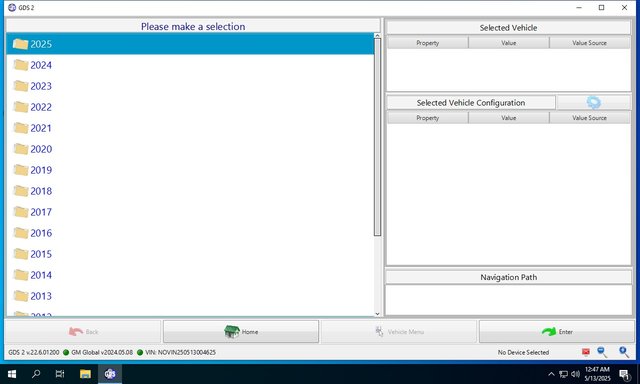Select the 2025 model year folder

pos(190,44)
